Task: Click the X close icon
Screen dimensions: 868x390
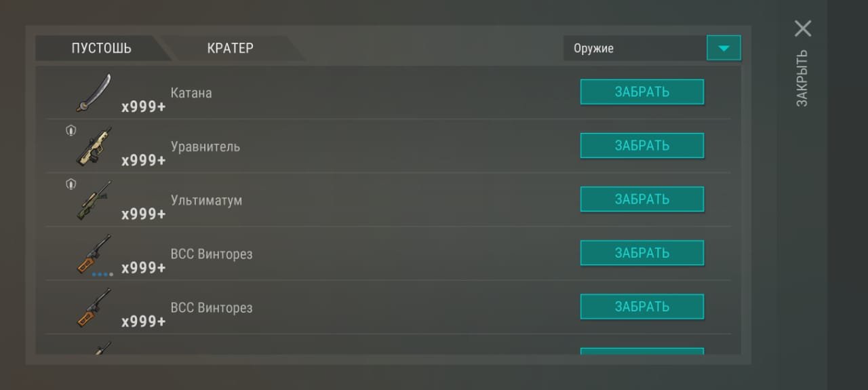Action: click(803, 28)
